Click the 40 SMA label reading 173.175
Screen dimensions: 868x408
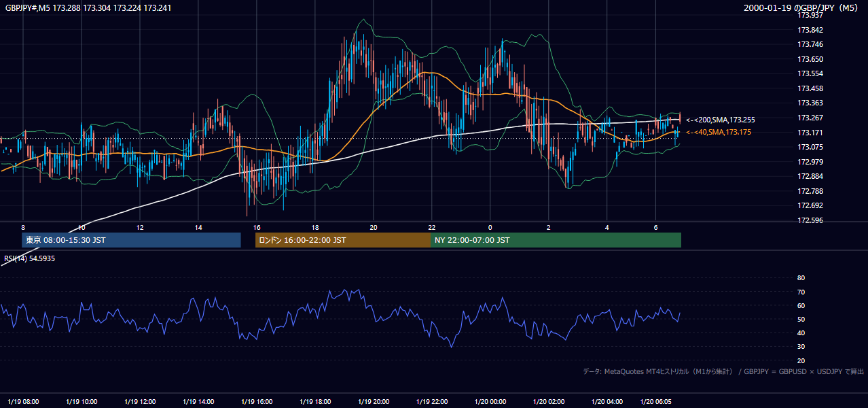point(718,132)
